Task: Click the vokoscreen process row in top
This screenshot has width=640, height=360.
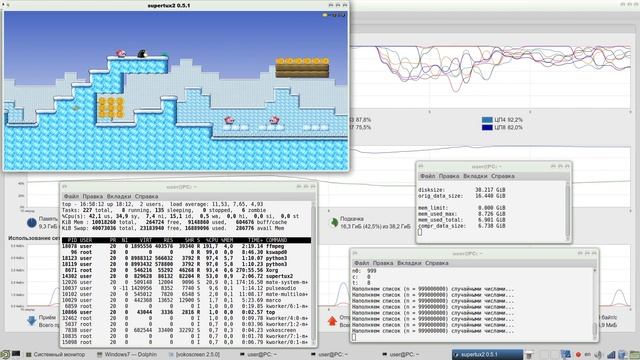Action: (187, 330)
